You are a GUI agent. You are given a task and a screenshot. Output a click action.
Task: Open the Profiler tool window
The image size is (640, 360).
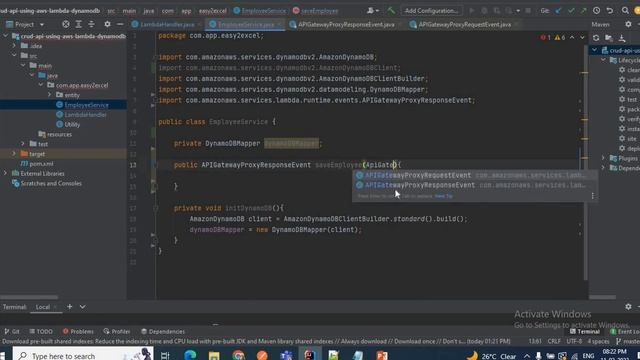coord(117,331)
